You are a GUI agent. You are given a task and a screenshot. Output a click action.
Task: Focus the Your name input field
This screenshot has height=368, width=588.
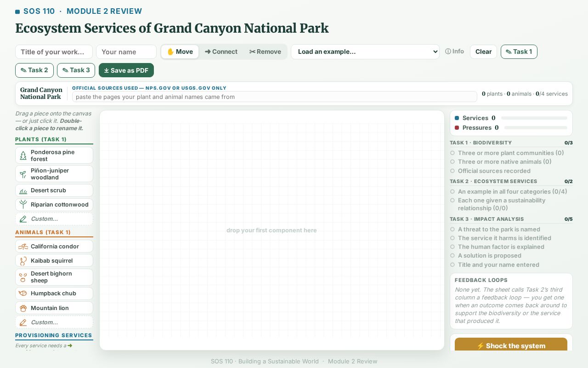tap(126, 52)
